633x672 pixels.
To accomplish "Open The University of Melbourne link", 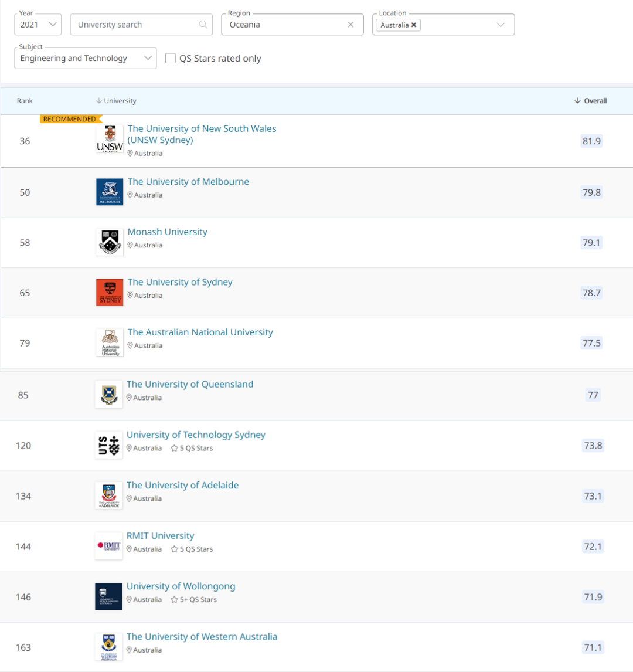I will point(188,182).
